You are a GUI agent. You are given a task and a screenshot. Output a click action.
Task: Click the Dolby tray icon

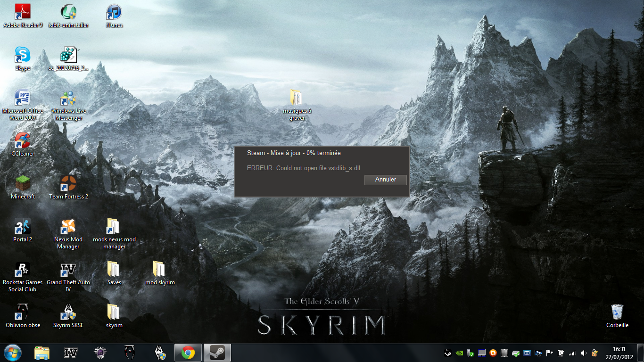527,353
